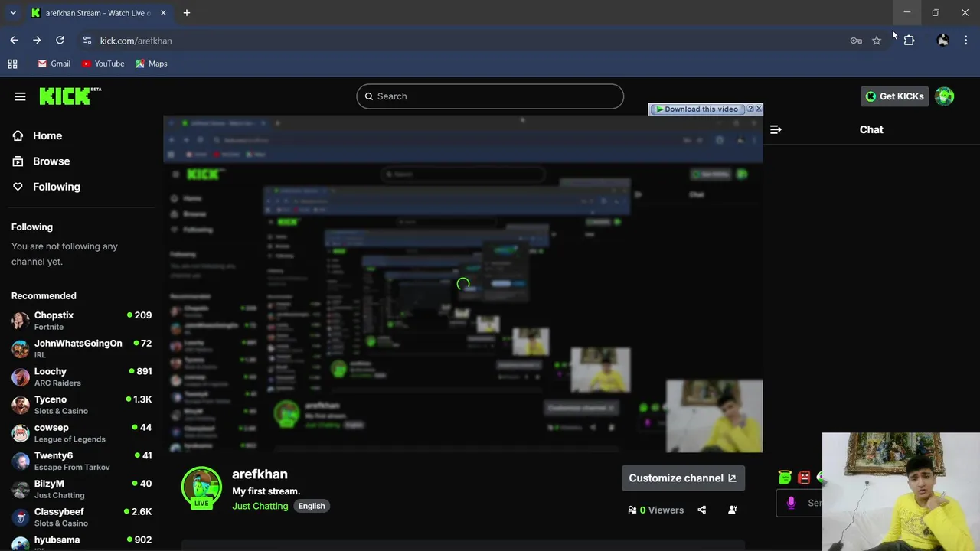Close the download video bar

coord(759,109)
